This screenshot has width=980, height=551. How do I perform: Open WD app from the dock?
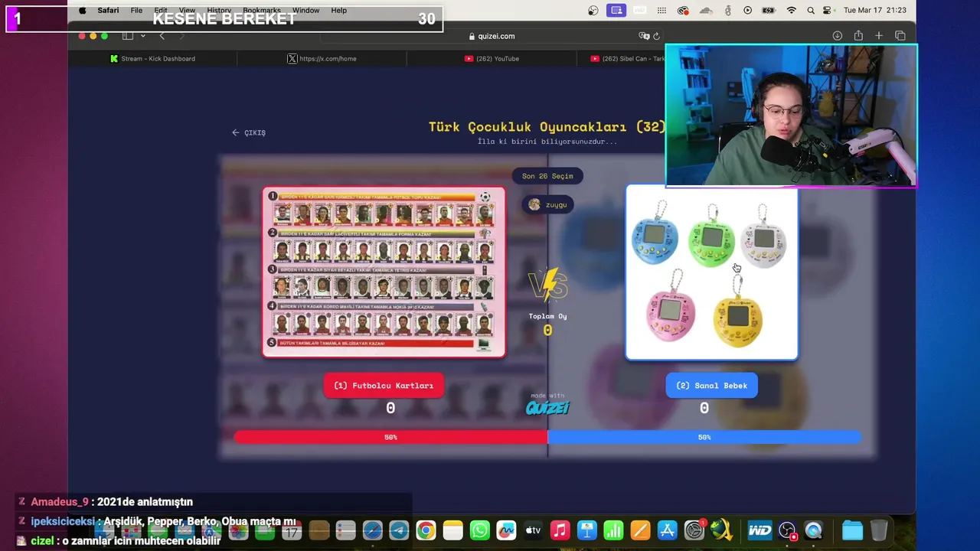[x=759, y=530]
